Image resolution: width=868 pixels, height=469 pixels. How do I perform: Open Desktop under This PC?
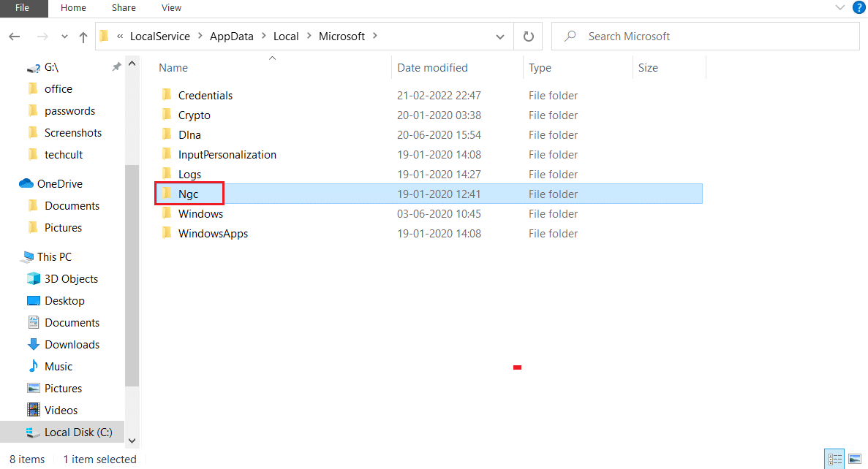[x=65, y=301]
